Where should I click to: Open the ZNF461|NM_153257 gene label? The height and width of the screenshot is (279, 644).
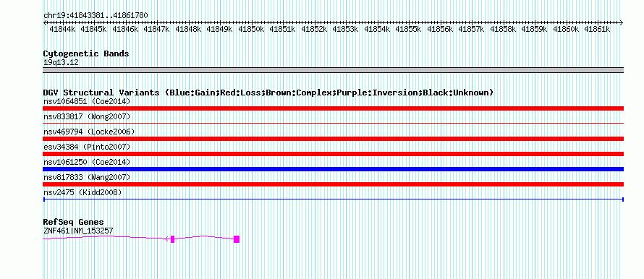78,231
